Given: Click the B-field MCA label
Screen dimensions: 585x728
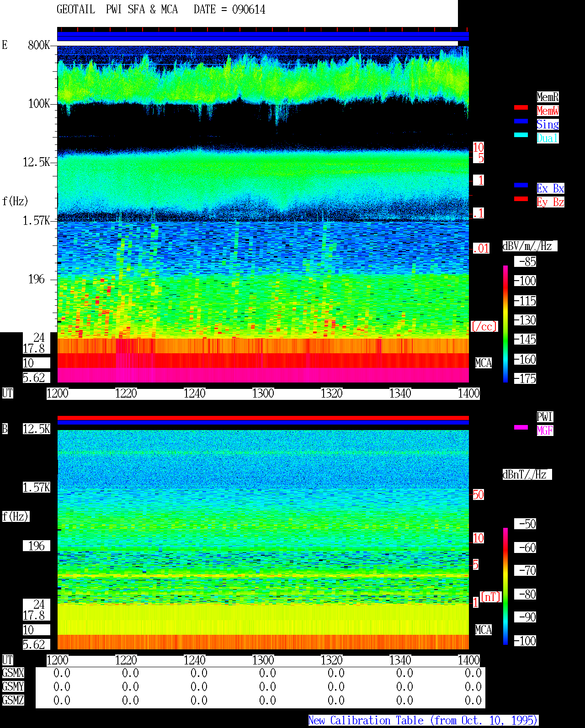Looking at the screenshot, I should [x=483, y=630].
